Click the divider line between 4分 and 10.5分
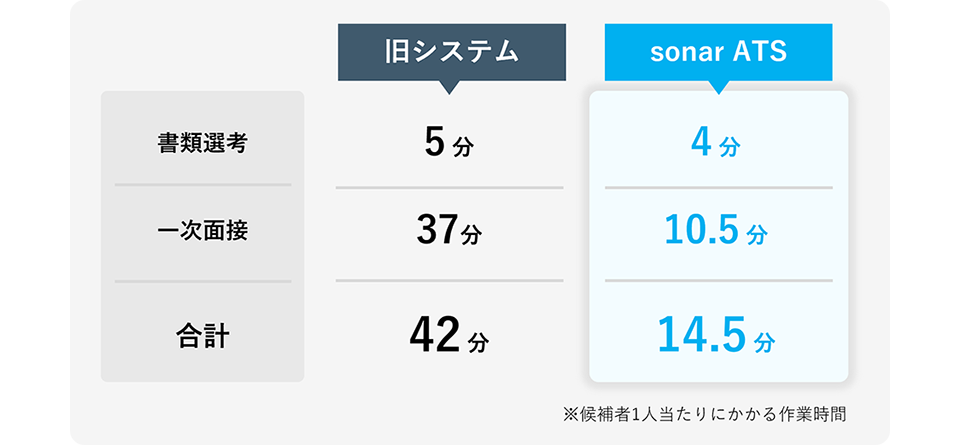This screenshot has width=960, height=445. (718, 187)
